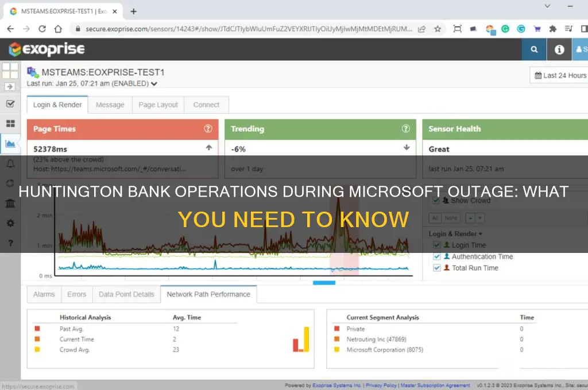Go to browser home page icon

pyautogui.click(x=58, y=29)
